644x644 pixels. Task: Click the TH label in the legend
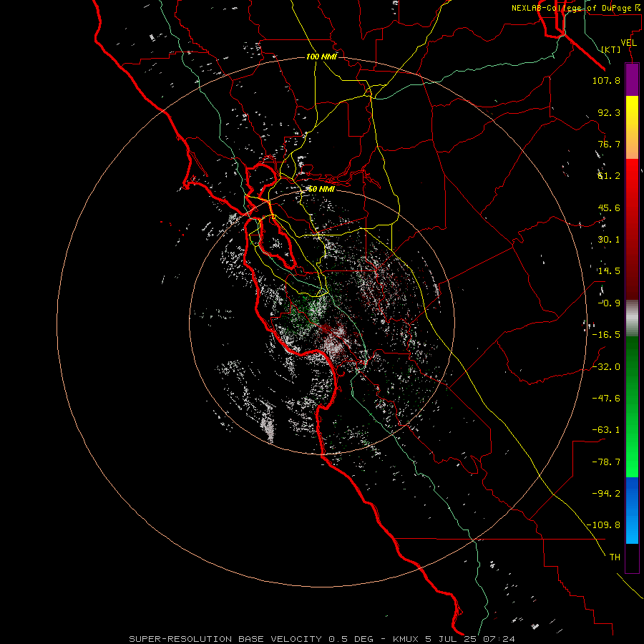click(615, 557)
